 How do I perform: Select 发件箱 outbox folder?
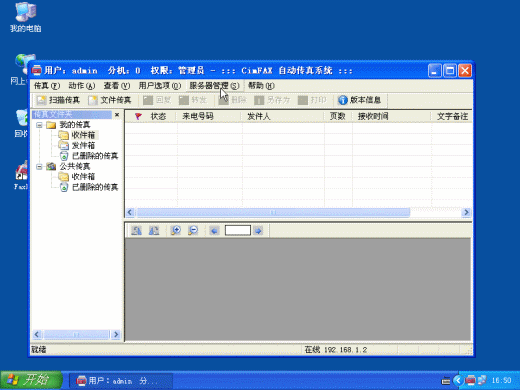[x=83, y=145]
